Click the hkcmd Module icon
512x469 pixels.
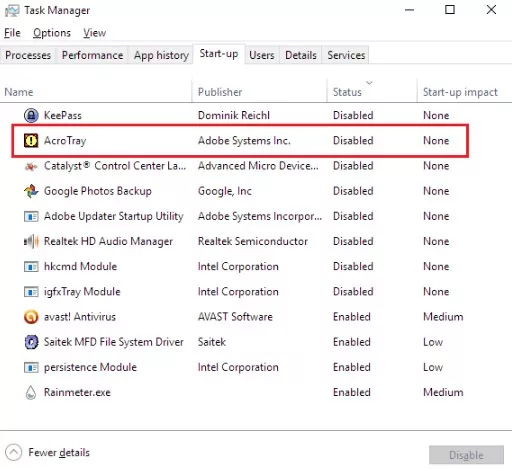click(31, 267)
